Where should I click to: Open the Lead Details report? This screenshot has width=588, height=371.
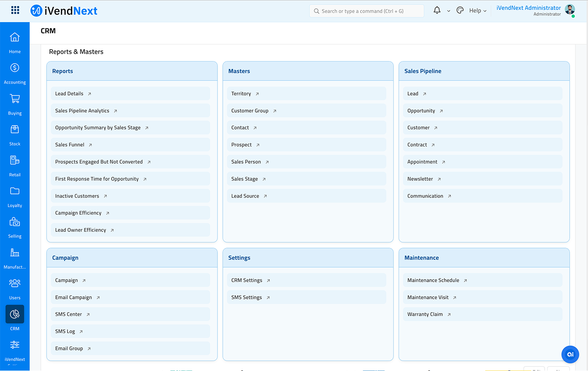pos(69,93)
